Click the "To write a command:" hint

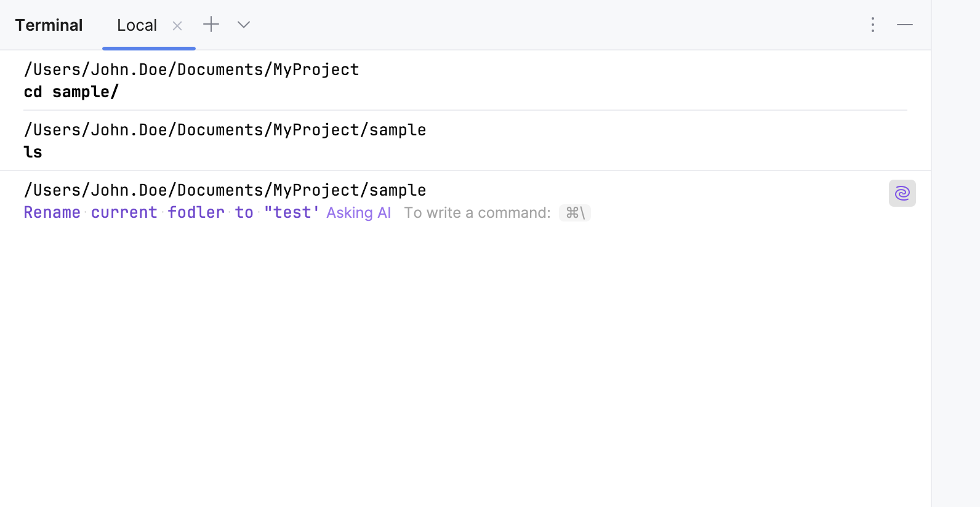coord(477,213)
